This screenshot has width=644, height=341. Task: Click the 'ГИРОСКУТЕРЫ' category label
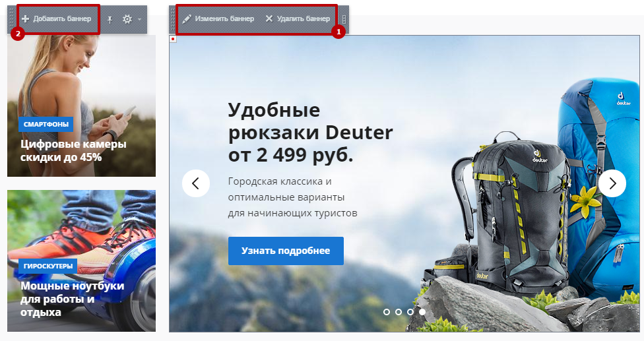(48, 266)
